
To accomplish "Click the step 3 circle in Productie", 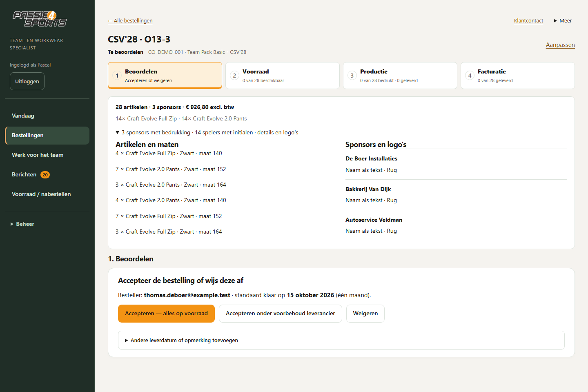I will tap(352, 76).
